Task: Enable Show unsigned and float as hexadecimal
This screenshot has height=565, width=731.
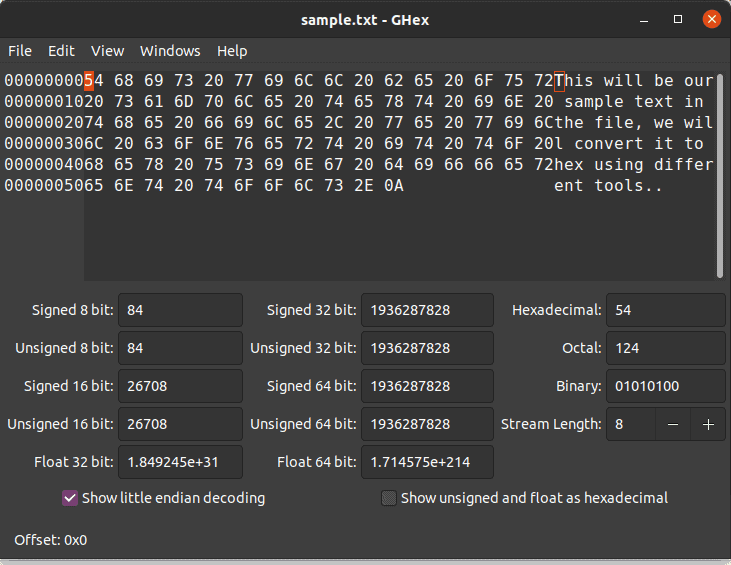Action: 389,497
